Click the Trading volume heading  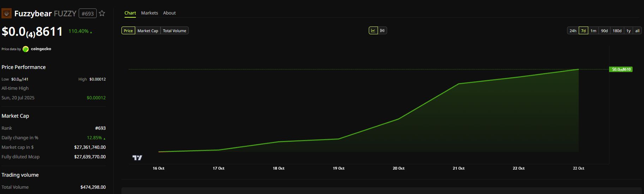[20, 175]
